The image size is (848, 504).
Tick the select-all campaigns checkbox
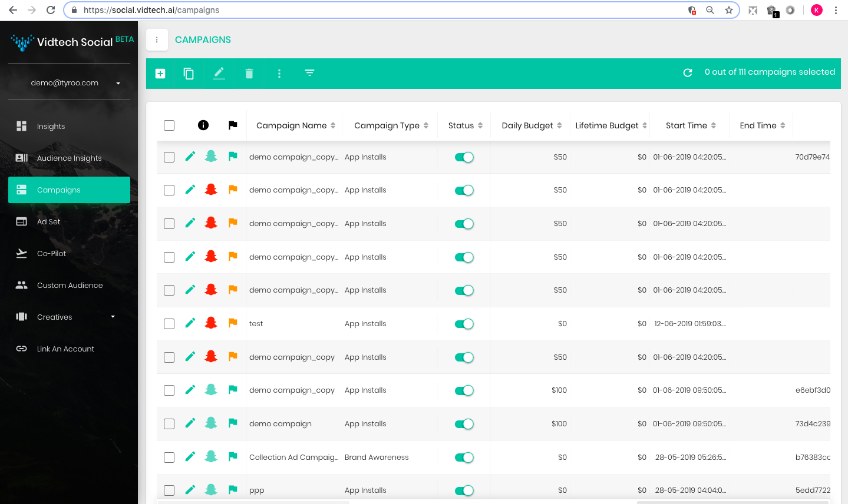(x=169, y=125)
